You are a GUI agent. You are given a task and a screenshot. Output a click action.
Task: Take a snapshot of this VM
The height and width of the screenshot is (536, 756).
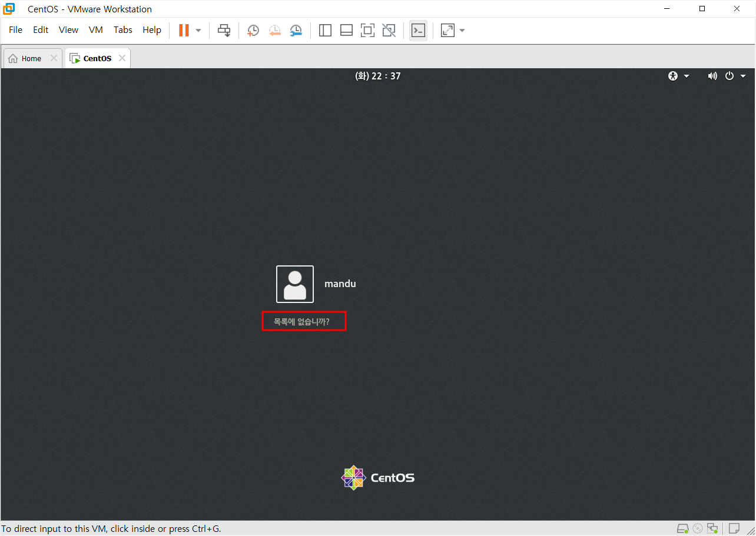[x=253, y=31]
